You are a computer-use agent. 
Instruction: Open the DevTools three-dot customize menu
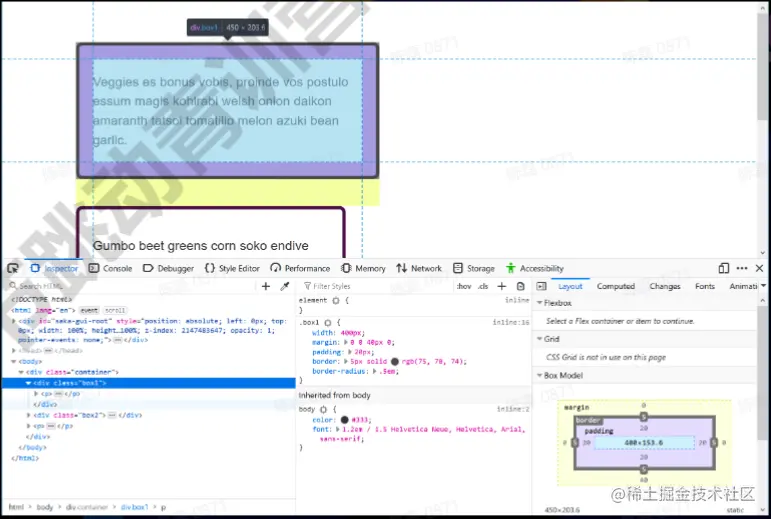pos(742,268)
